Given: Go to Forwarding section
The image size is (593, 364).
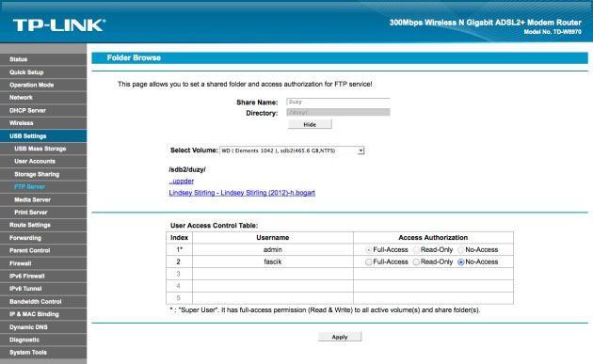Looking at the screenshot, I should [x=43, y=238].
